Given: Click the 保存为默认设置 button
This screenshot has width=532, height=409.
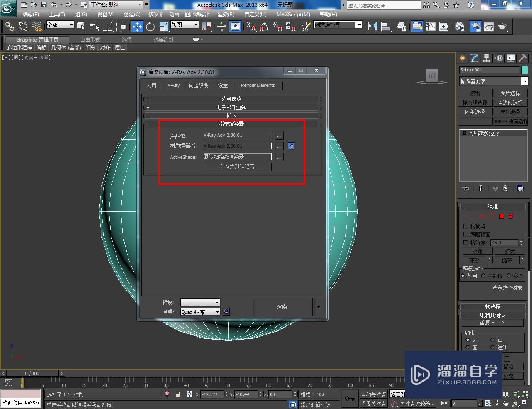Looking at the screenshot, I should tap(237, 167).
